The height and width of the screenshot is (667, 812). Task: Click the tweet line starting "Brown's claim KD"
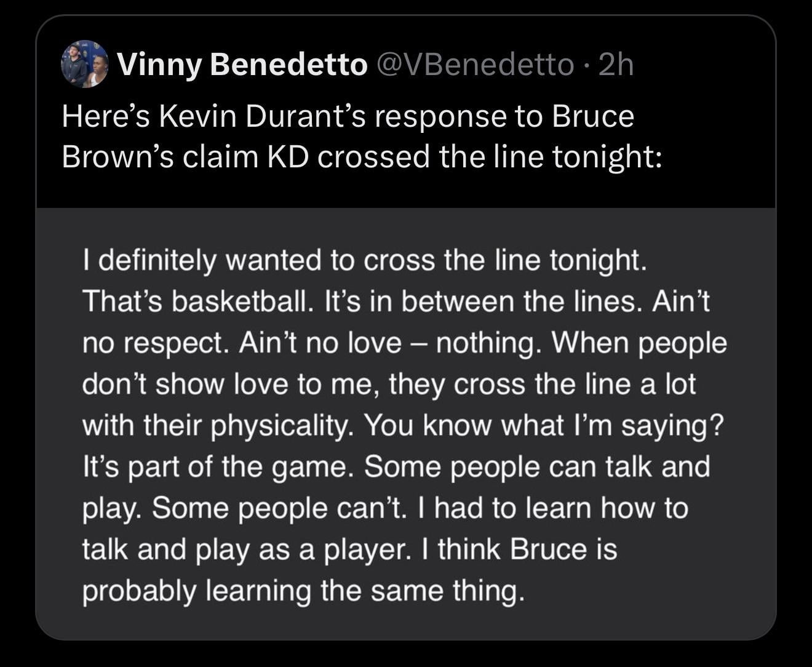click(362, 157)
